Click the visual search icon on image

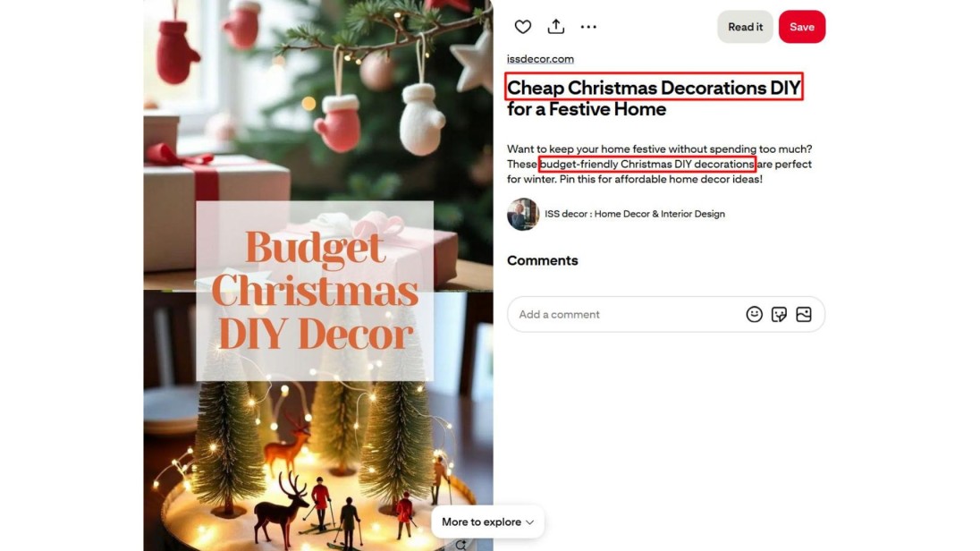coord(460,546)
